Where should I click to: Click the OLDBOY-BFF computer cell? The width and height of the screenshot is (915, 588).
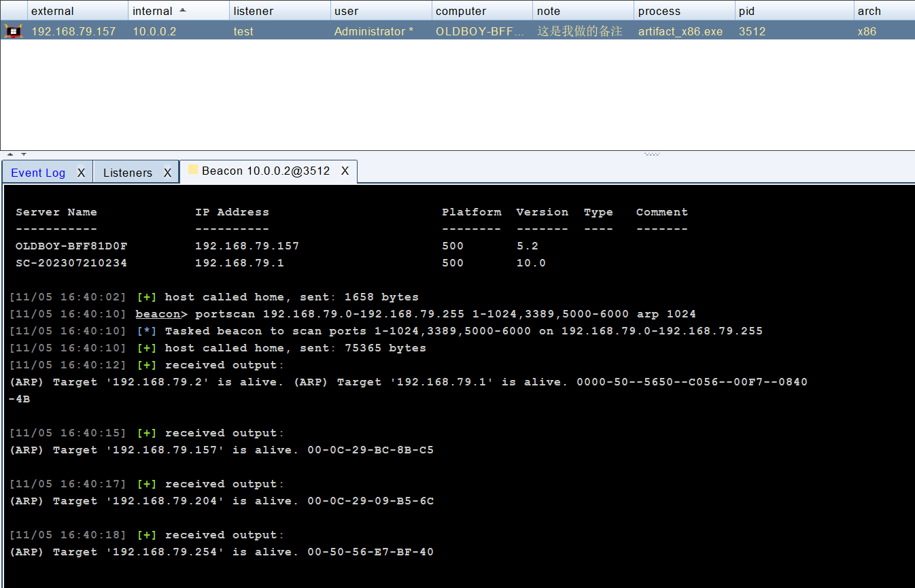click(480, 31)
